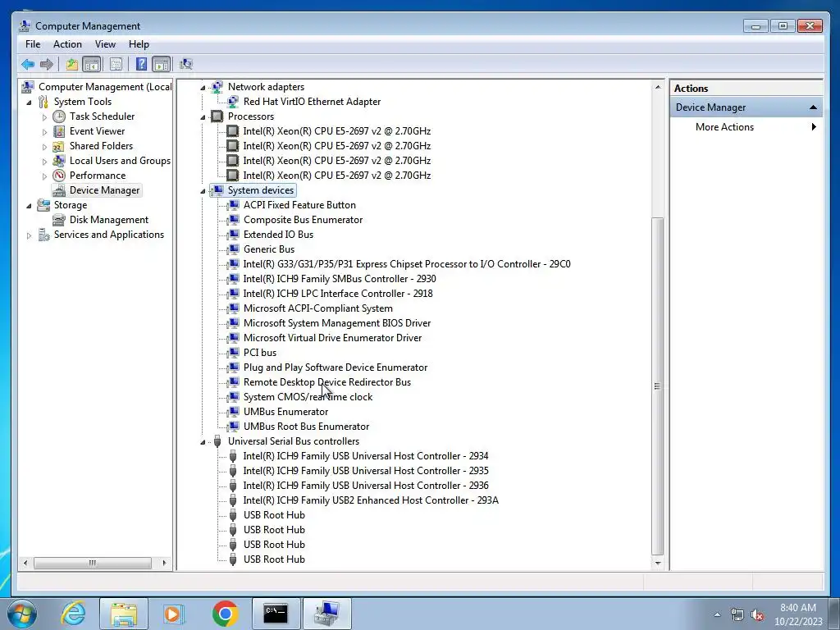Select USB Universal Host Controller - 2934 icon
The width and height of the screenshot is (840, 630).
tap(232, 456)
